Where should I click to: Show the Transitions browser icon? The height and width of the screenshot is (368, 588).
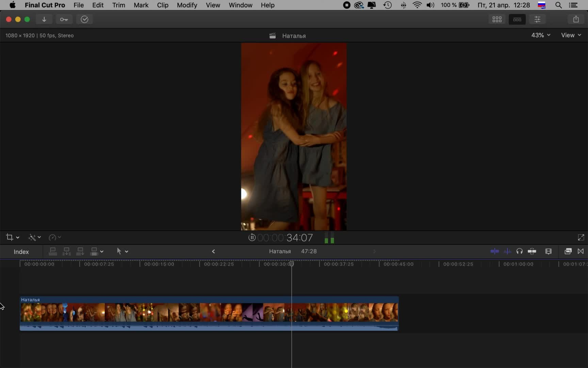(581, 251)
